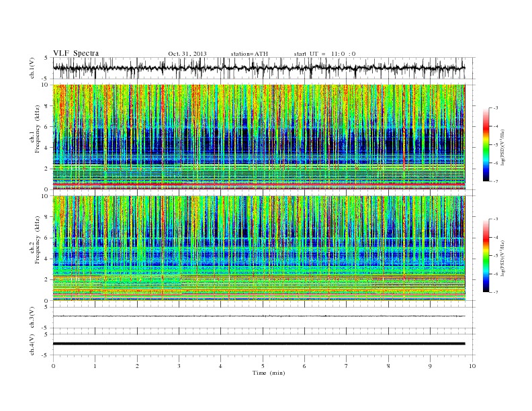Image resolution: width=532 pixels, height=411 pixels.
Task: Click inside the ch.2 spectrogram panel
Action: click(x=259, y=248)
